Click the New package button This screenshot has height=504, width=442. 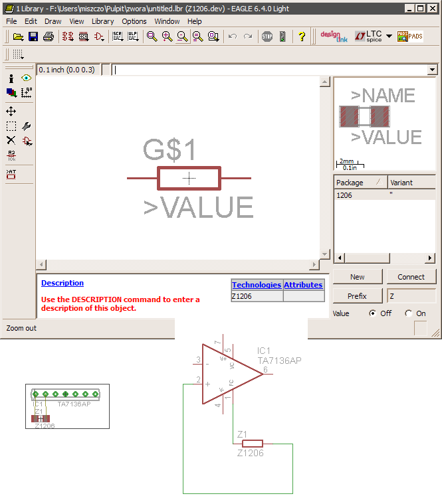click(x=358, y=277)
